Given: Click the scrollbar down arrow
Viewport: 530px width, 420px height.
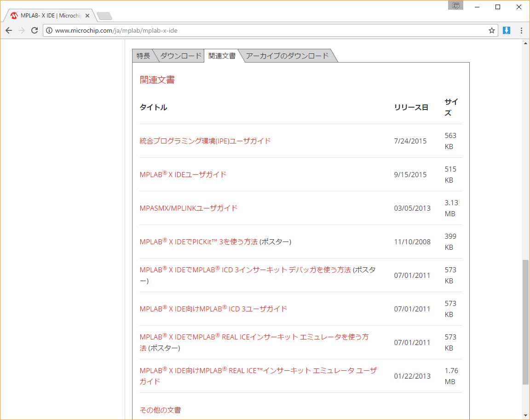Looking at the screenshot, I should 525,415.
